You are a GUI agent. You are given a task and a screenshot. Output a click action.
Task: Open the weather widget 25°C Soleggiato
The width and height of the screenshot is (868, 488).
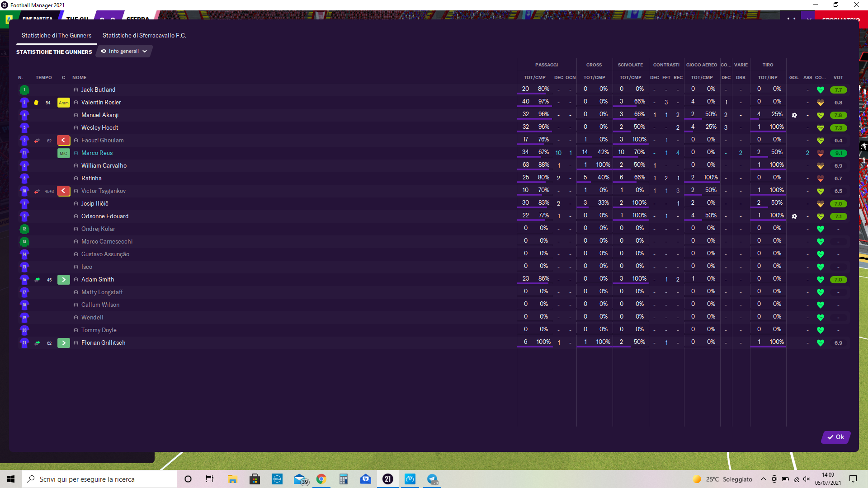[722, 479]
